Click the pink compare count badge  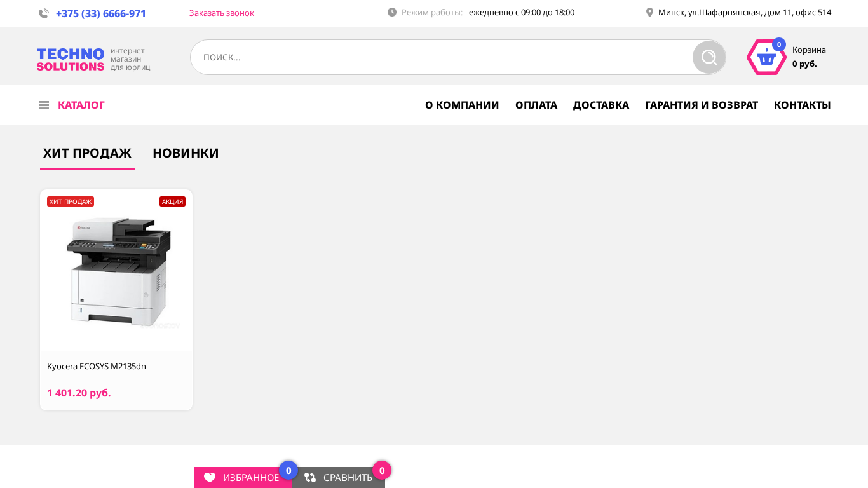[382, 470]
